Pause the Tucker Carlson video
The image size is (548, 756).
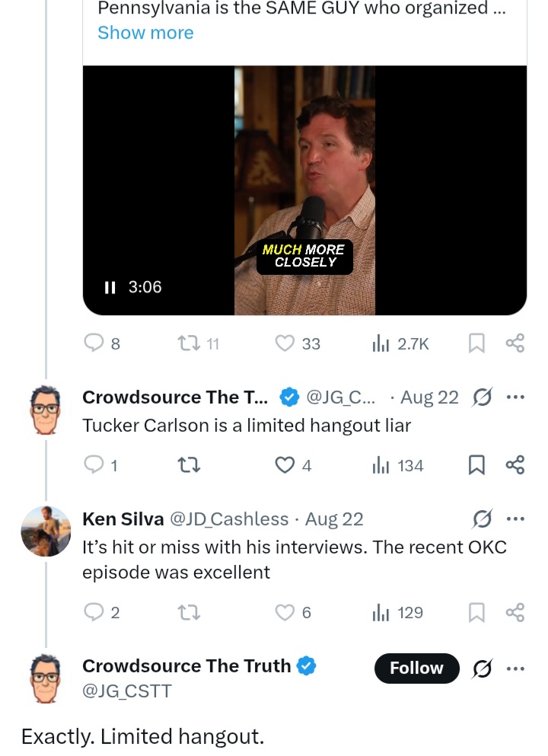point(110,287)
